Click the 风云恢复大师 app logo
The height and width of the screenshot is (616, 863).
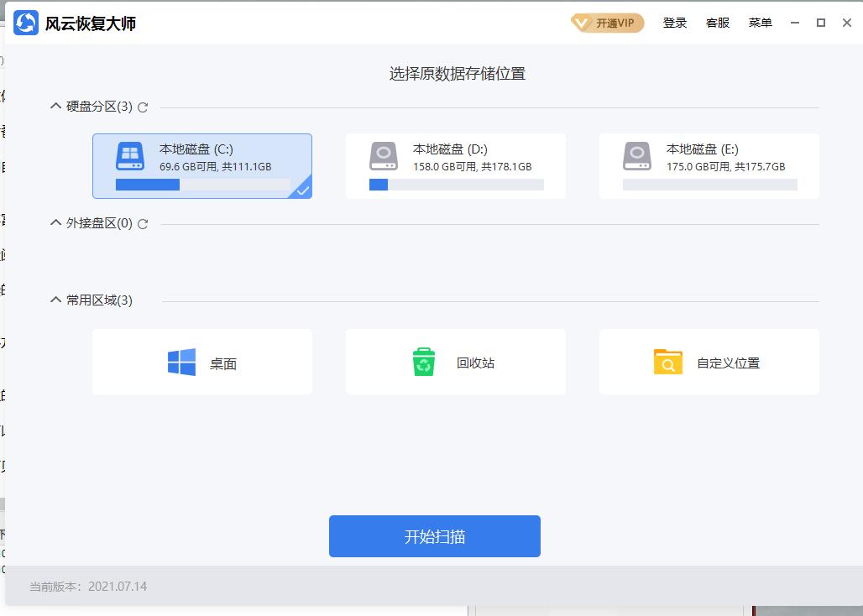(x=25, y=23)
